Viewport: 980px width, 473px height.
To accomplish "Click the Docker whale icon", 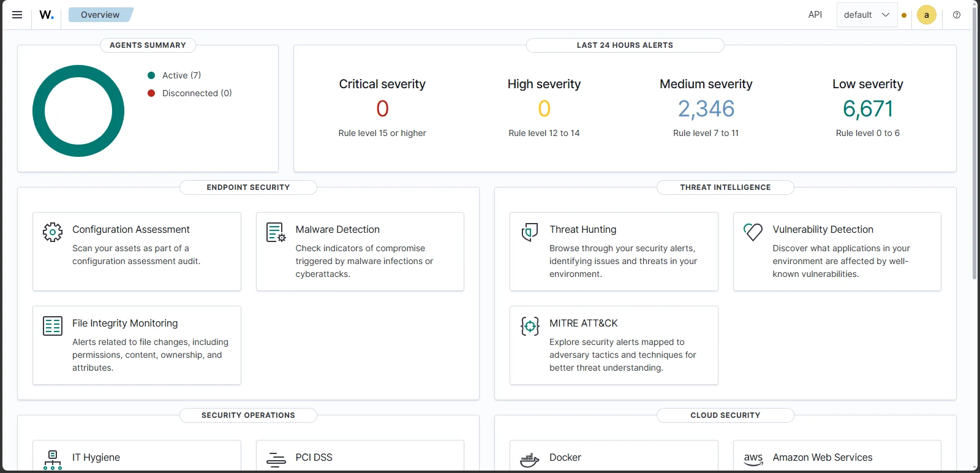I will tap(530, 460).
